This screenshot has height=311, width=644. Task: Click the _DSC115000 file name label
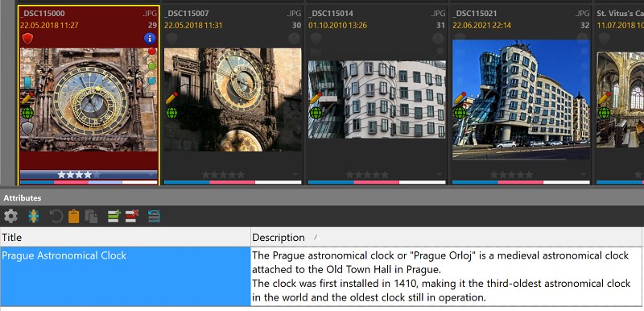tap(43, 14)
